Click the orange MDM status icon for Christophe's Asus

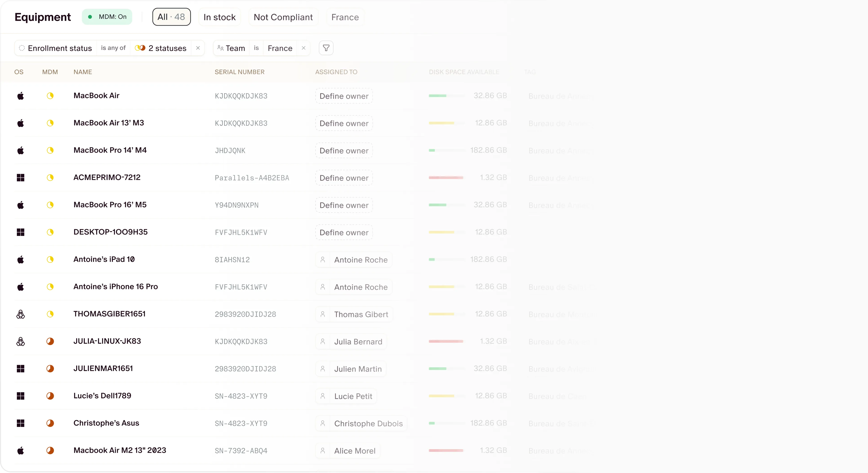pyautogui.click(x=50, y=423)
